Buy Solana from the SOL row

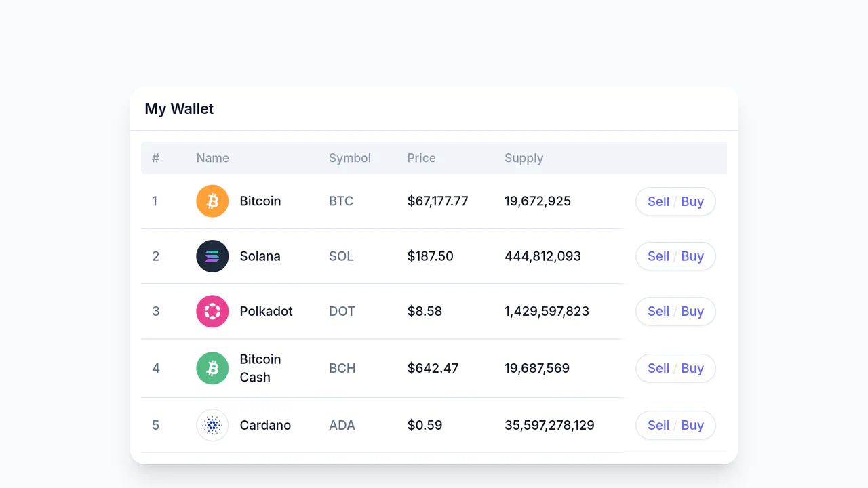click(692, 256)
